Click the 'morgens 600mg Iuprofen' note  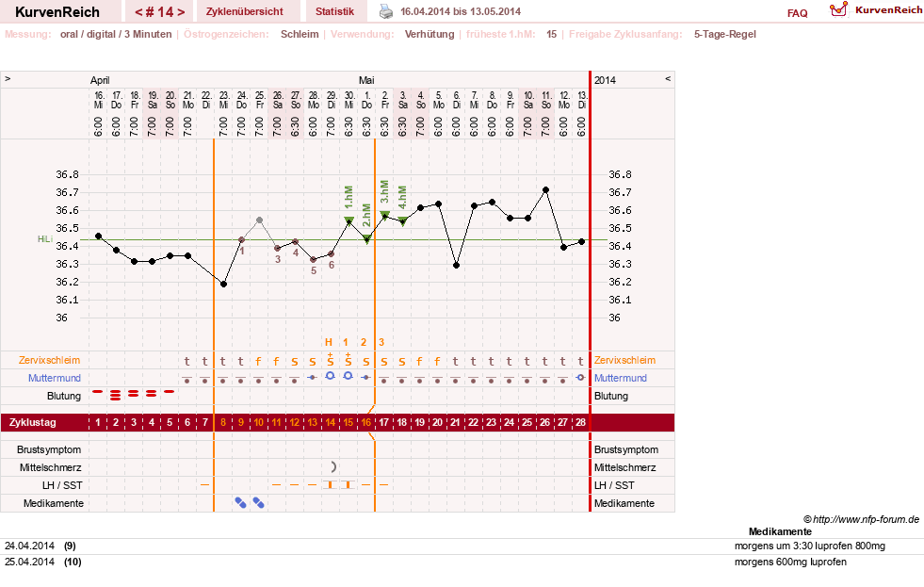[790, 562]
